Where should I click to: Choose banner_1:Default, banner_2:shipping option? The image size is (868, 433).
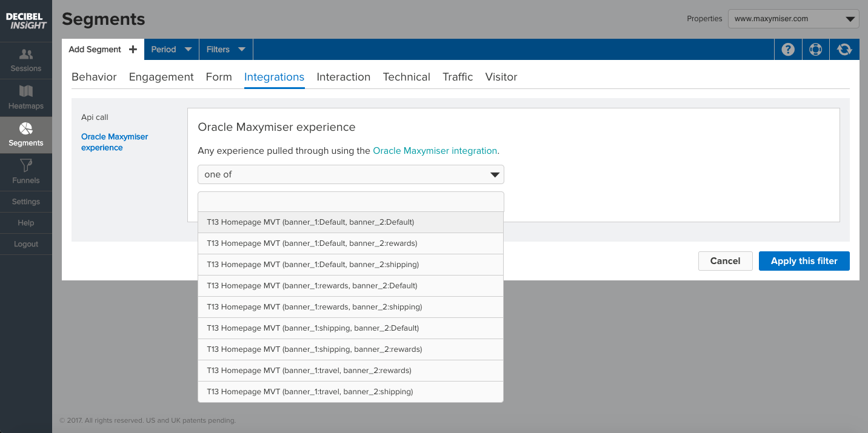351,265
